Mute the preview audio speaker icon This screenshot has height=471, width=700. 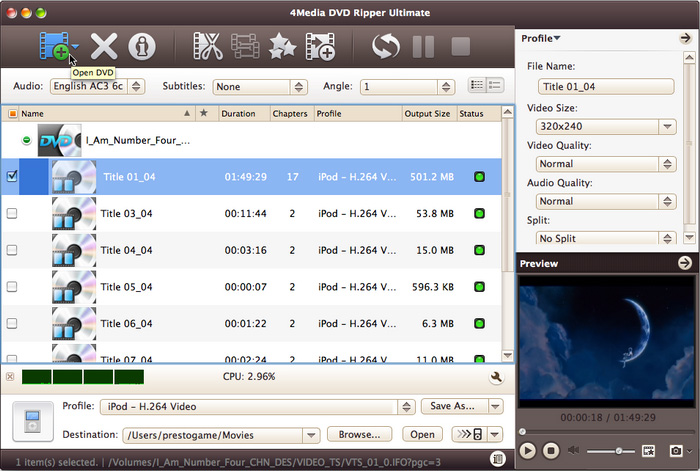[x=573, y=450]
